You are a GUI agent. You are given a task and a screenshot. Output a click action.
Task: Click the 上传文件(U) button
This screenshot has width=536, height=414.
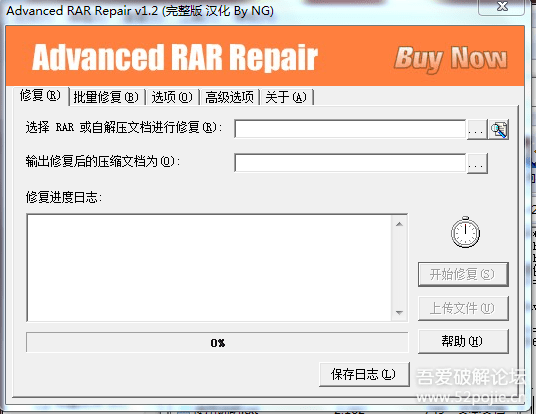coord(463,308)
